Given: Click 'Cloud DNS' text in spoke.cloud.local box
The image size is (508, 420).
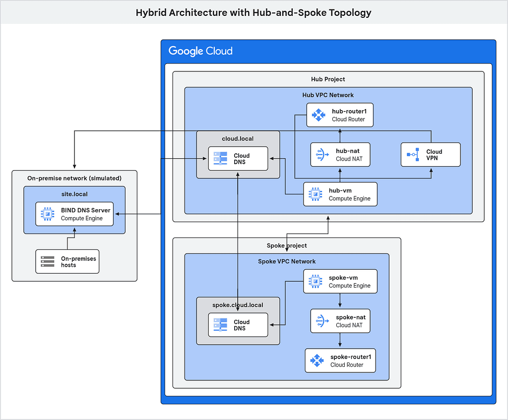Looking at the screenshot, I should point(242,325).
